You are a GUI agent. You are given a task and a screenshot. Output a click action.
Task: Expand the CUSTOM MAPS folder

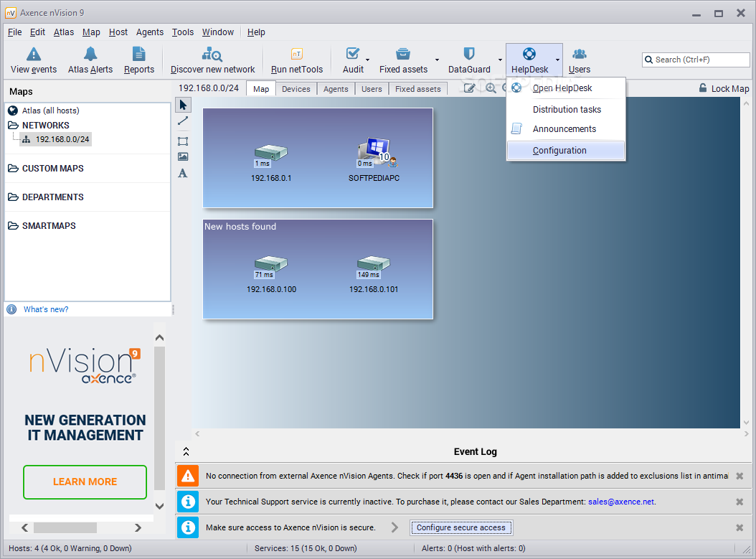tap(13, 169)
